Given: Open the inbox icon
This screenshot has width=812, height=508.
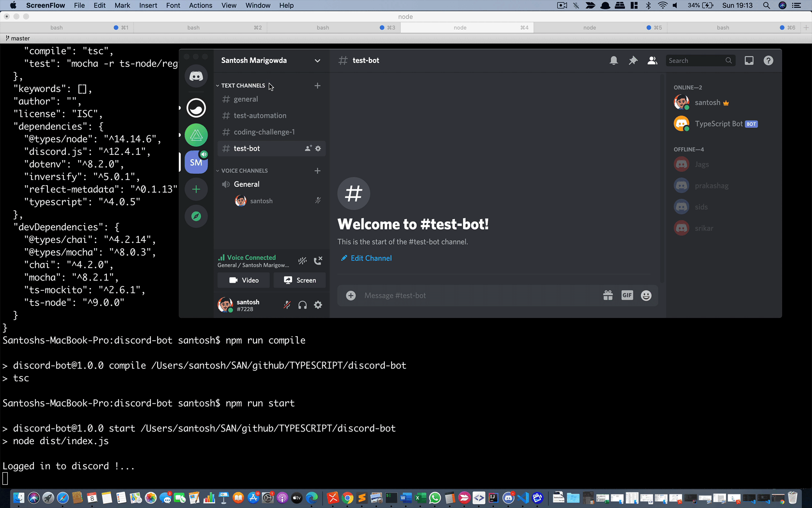Looking at the screenshot, I should point(749,60).
